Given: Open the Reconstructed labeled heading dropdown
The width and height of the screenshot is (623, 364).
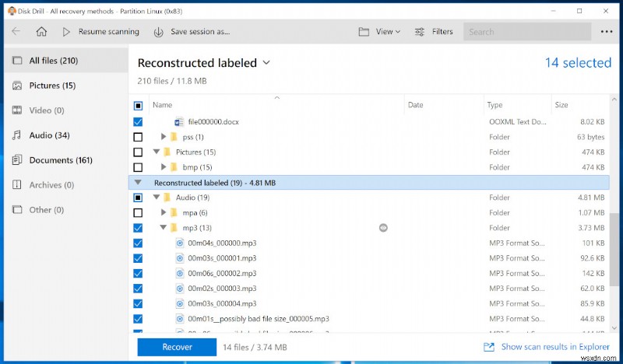Looking at the screenshot, I should 266,62.
